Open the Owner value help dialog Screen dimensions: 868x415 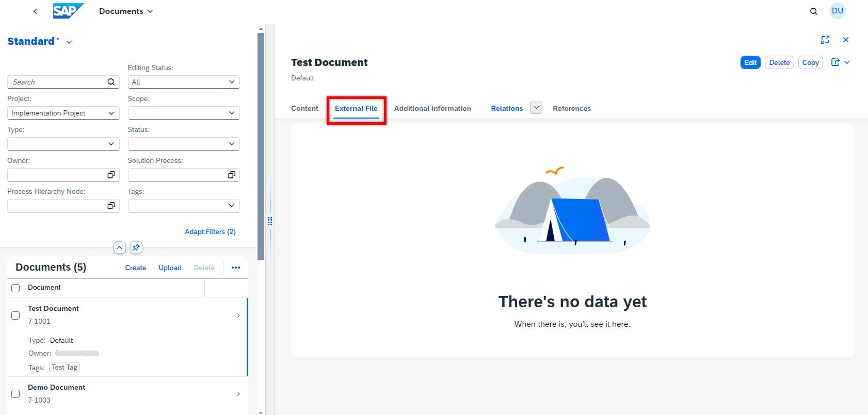click(x=111, y=175)
